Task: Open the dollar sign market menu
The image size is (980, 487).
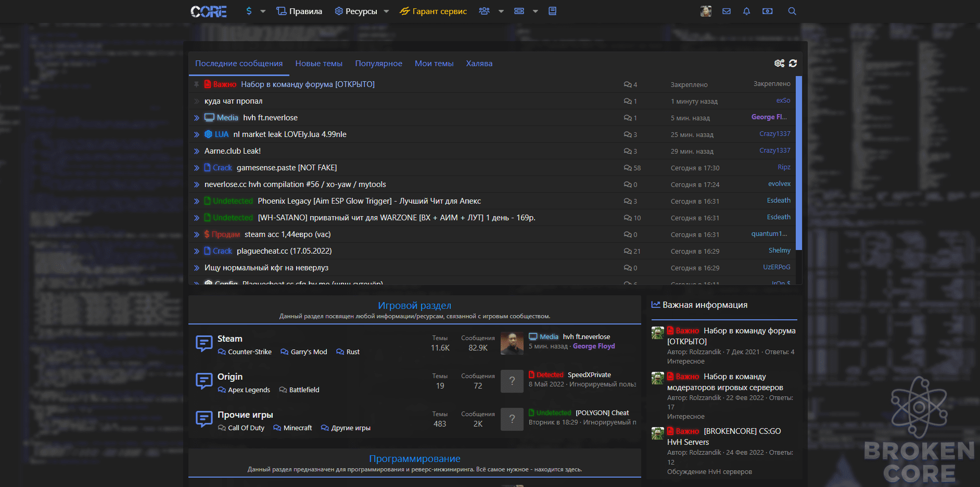Action: 249,11
